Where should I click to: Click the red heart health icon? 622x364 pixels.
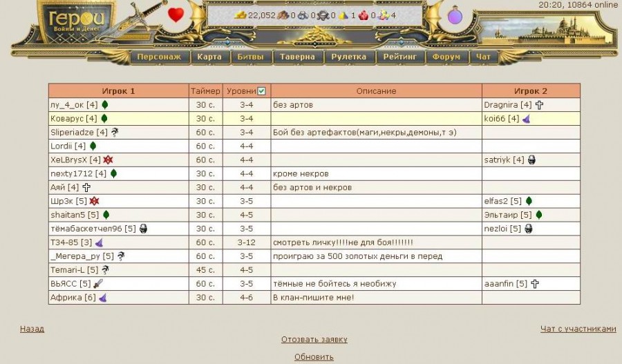pyautogui.click(x=176, y=15)
